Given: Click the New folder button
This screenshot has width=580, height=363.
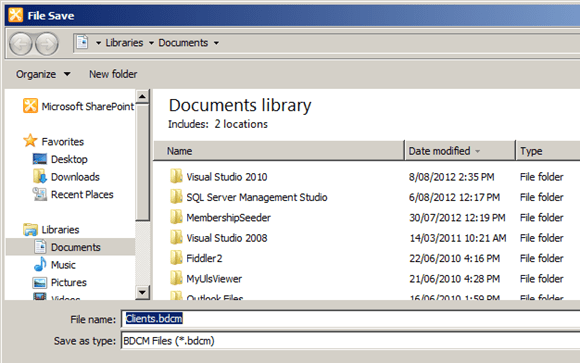Looking at the screenshot, I should [x=113, y=74].
